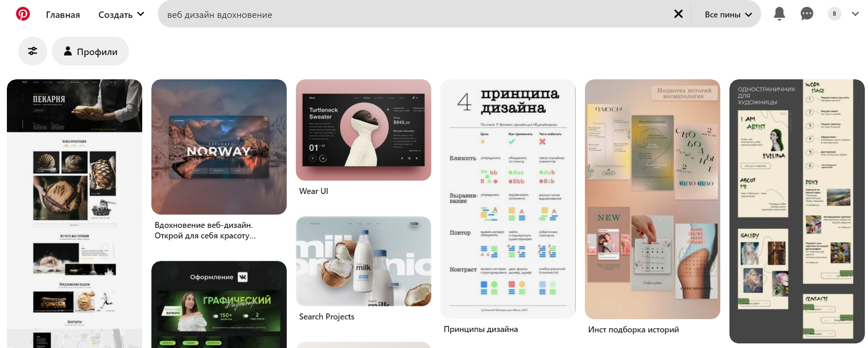Image resolution: width=868 pixels, height=348 pixels.
Task: Expand the Все пины filter dropdown
Action: tap(728, 15)
